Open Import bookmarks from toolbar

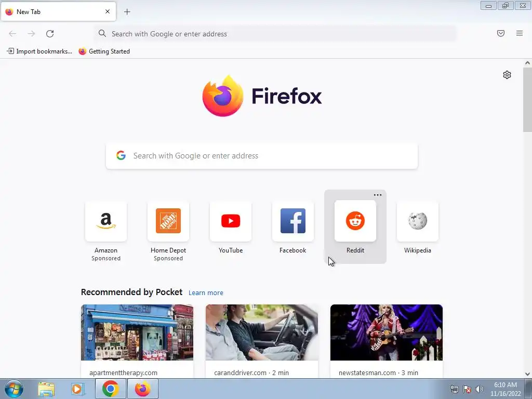39,51
